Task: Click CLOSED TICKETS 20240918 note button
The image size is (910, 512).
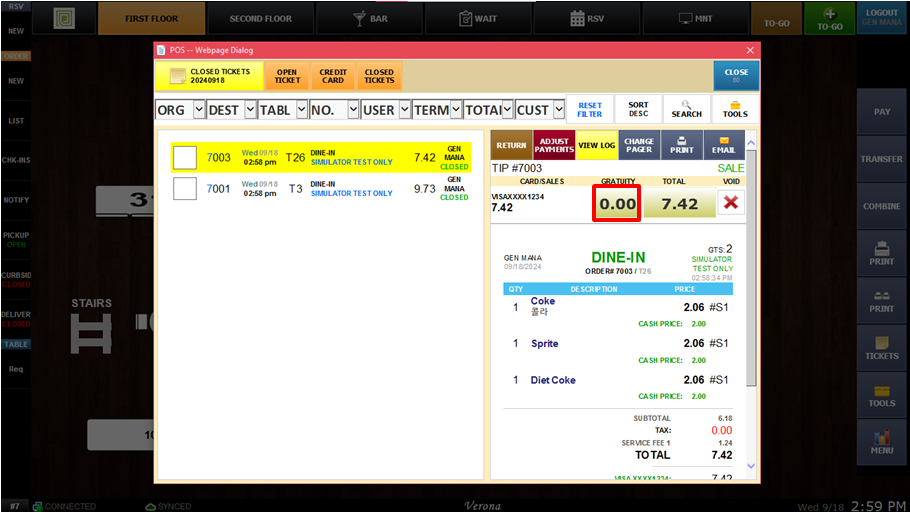Action: coord(209,76)
